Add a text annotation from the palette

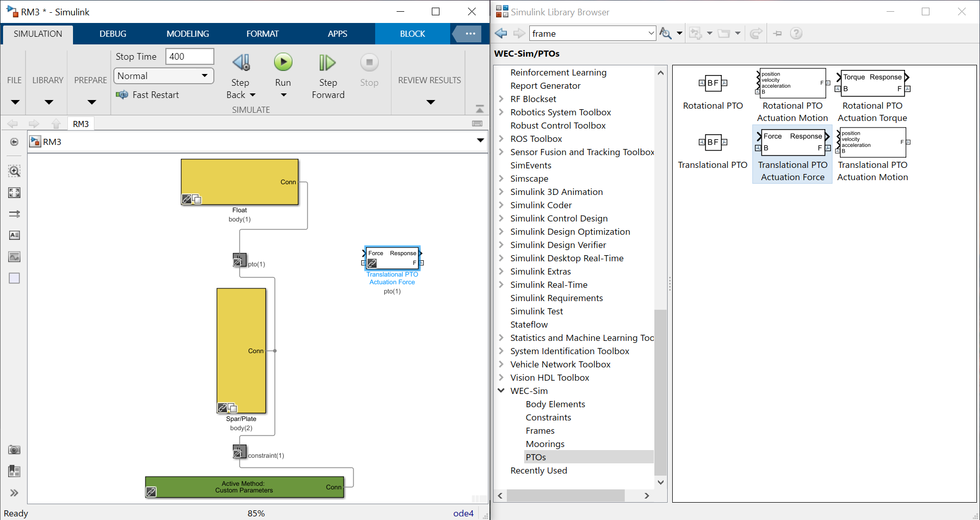pos(14,235)
